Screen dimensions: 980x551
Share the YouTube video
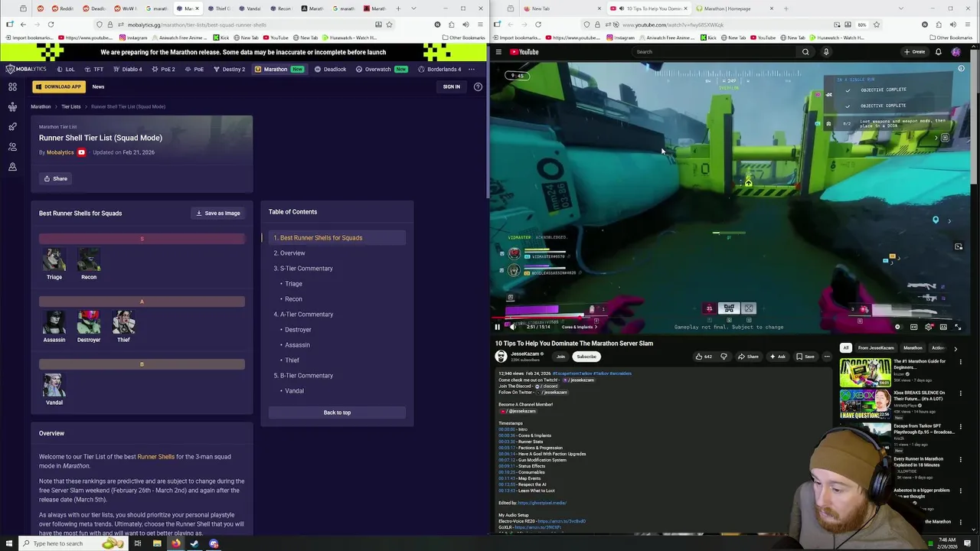click(749, 357)
